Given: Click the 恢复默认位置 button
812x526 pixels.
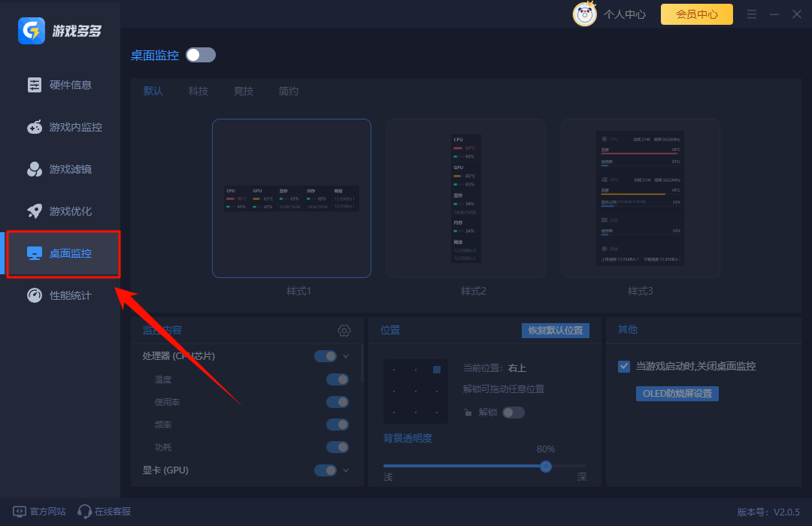Looking at the screenshot, I should point(556,331).
